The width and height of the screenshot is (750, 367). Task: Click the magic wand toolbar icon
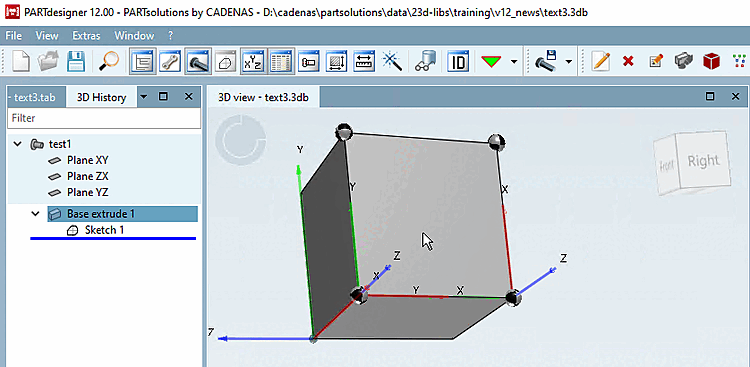click(391, 61)
